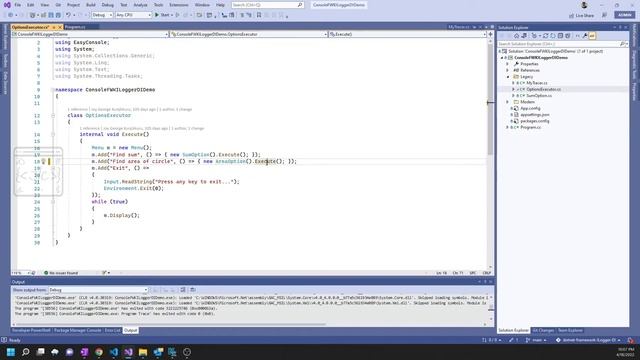
Task: Switch to the Git Changes tab
Action: [x=543, y=330]
